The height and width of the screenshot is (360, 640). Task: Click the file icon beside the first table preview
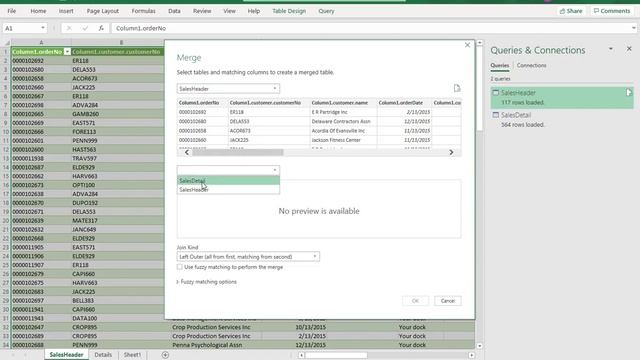[457, 88]
